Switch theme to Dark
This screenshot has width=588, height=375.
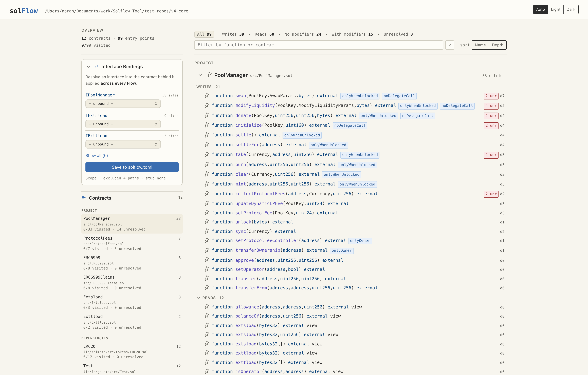coord(571,9)
